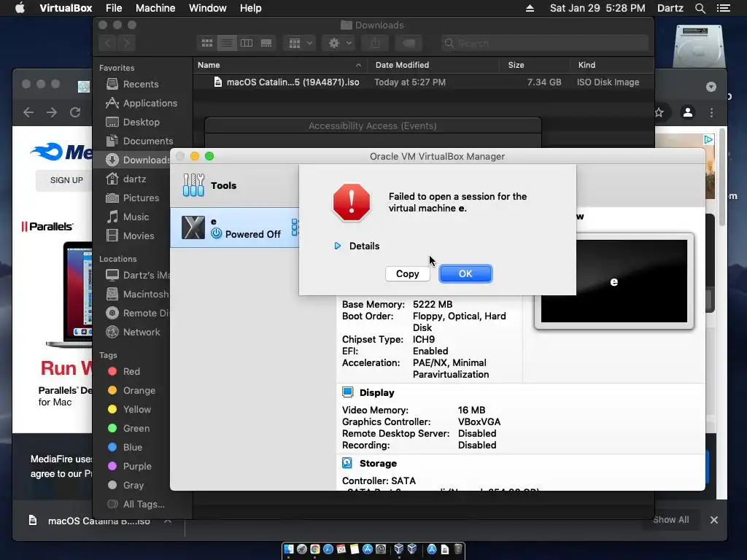Click the Finder edit tags button

(x=409, y=43)
